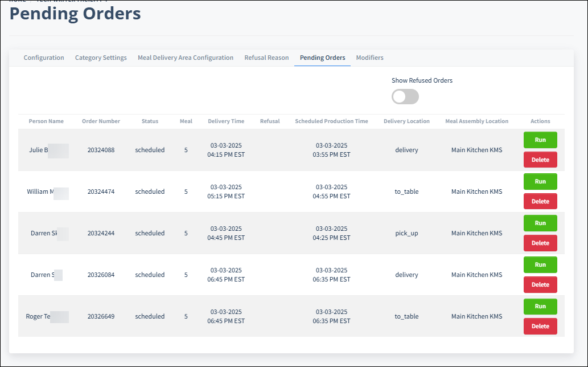Select the Refusal Reason tab
Viewport: 588px width, 367px height.
coord(266,58)
